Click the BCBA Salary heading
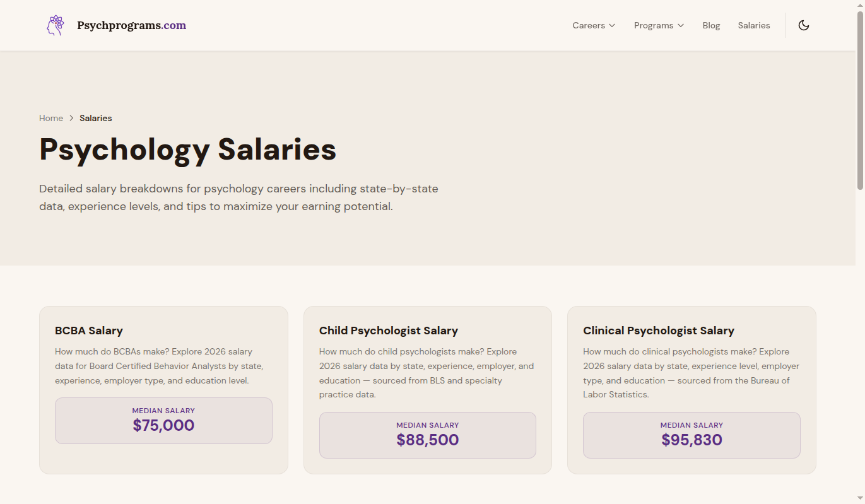Viewport: 865px width, 504px height. tap(88, 331)
